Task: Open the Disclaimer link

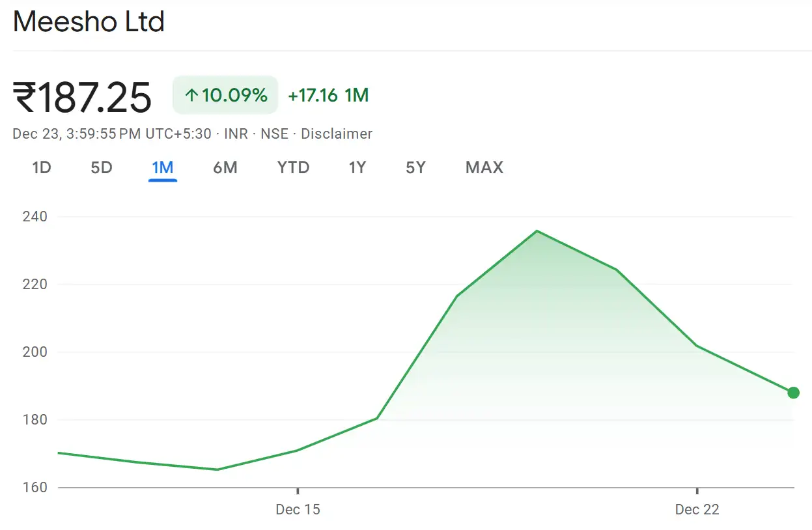Action: 336,134
